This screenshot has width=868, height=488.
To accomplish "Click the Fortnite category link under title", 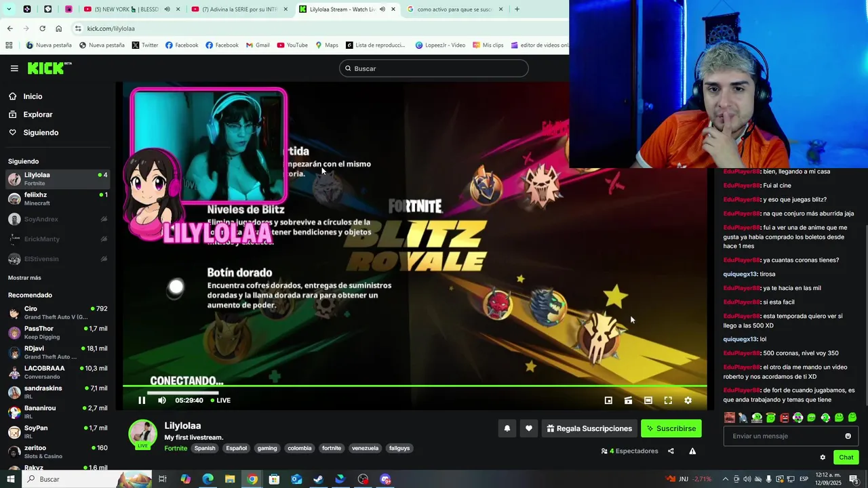I will [x=176, y=448].
